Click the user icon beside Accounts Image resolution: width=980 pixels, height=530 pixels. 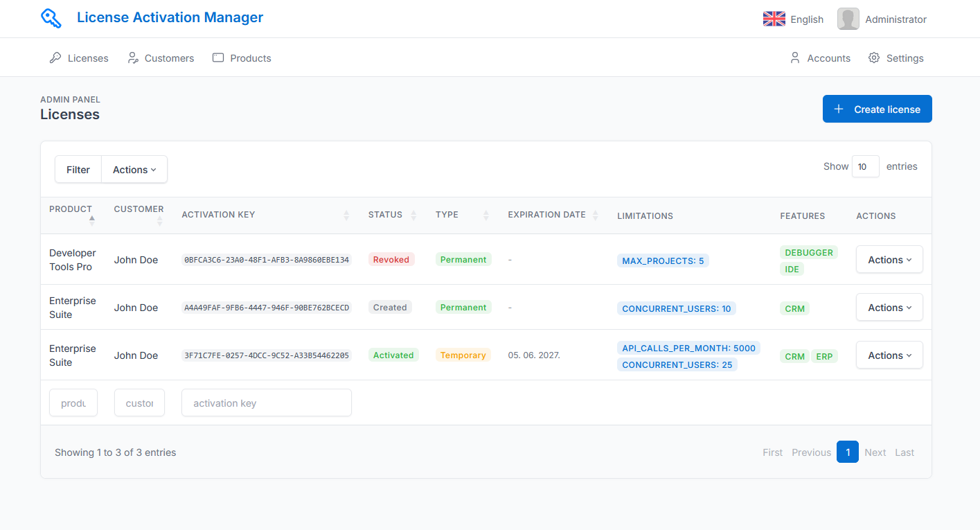click(x=795, y=58)
